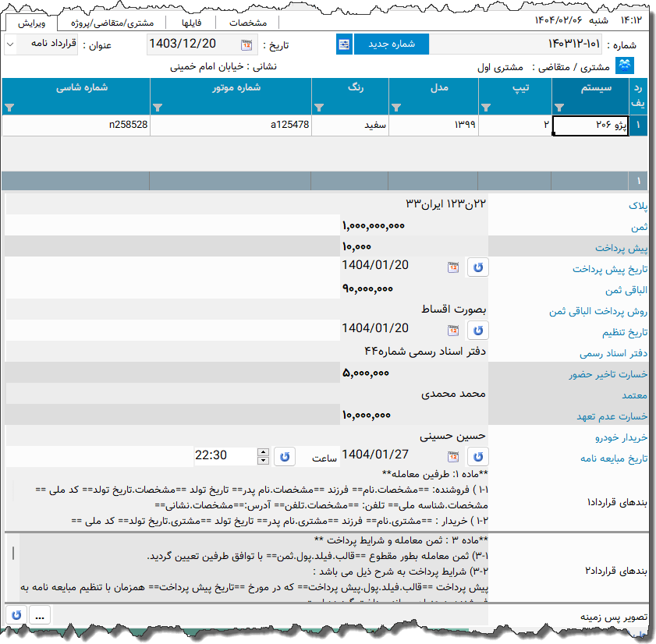This screenshot has height=644, width=656.
Task: Click the شماره جدید button
Action: pos(391,44)
